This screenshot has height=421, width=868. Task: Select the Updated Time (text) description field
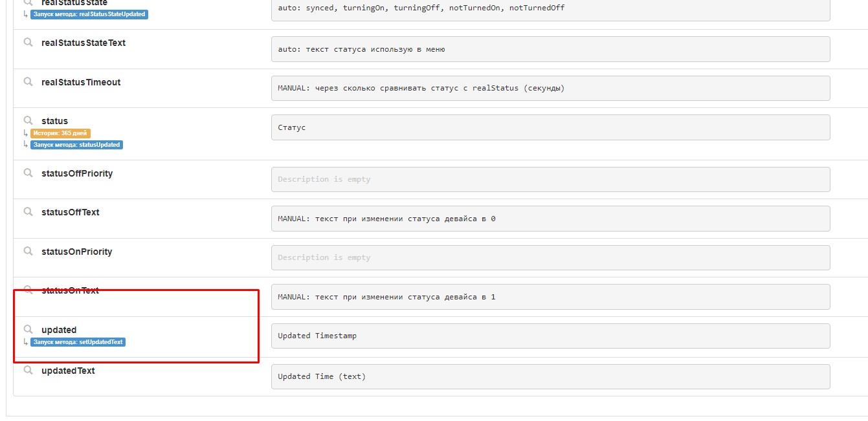550,376
